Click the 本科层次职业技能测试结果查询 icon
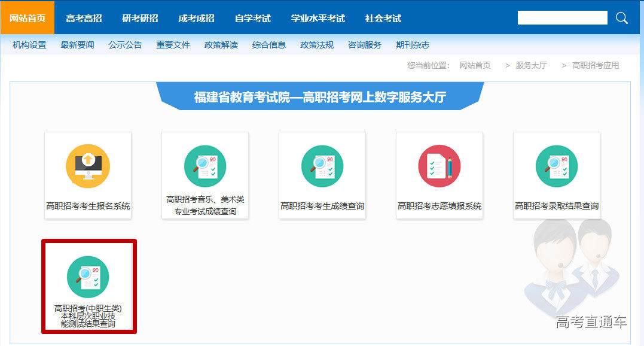 [88, 277]
